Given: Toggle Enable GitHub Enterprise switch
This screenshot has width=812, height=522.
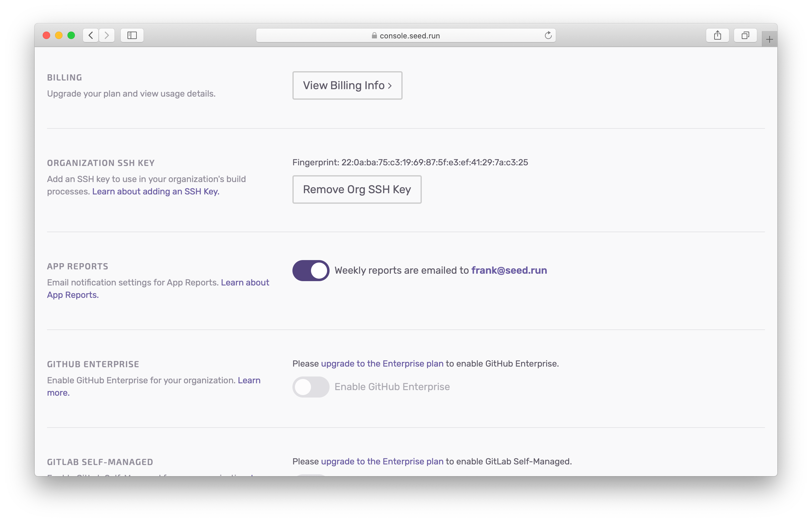Looking at the screenshot, I should tap(311, 387).
